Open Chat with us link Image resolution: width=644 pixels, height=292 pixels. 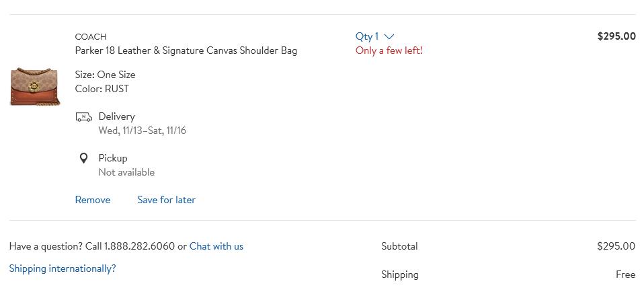click(216, 246)
